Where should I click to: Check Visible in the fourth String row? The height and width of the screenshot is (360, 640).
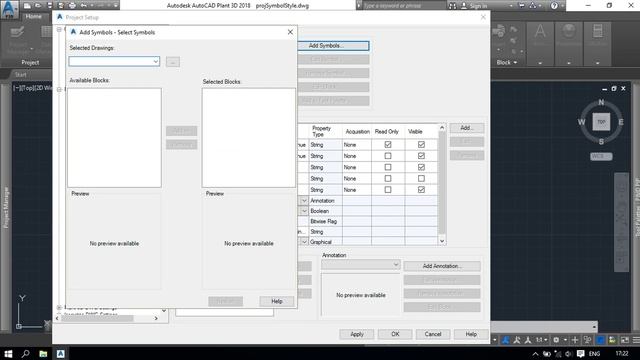pos(421,178)
